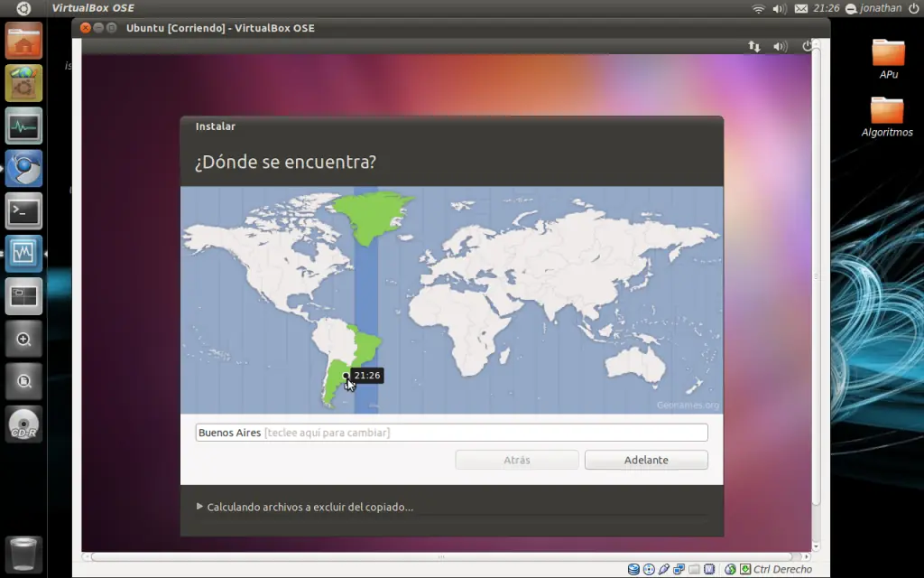This screenshot has width=924, height=578.
Task: Click the 21:26 time tooltip on map
Action: [x=367, y=375]
